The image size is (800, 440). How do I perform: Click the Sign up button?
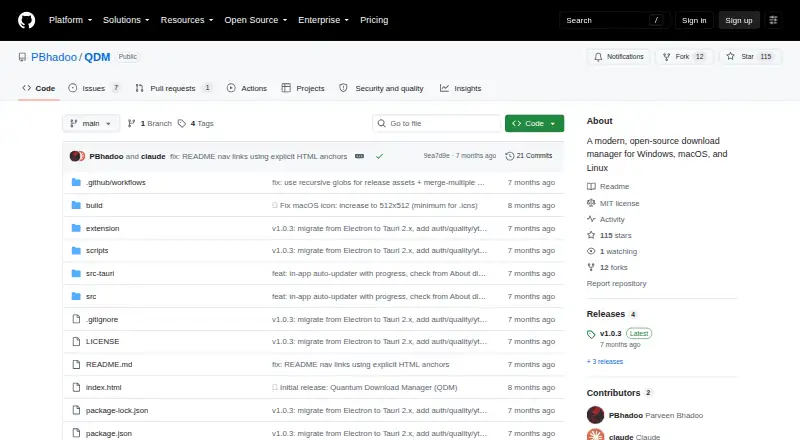[x=739, y=20]
